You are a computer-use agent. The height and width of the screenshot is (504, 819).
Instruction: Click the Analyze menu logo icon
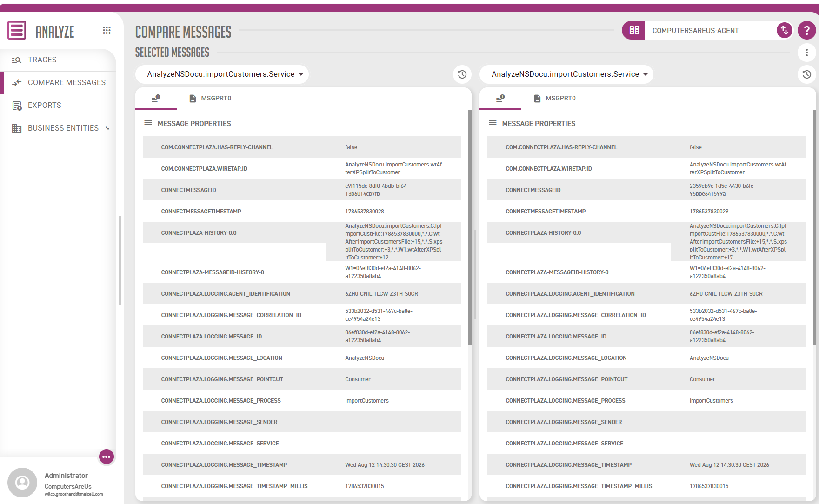[17, 30]
